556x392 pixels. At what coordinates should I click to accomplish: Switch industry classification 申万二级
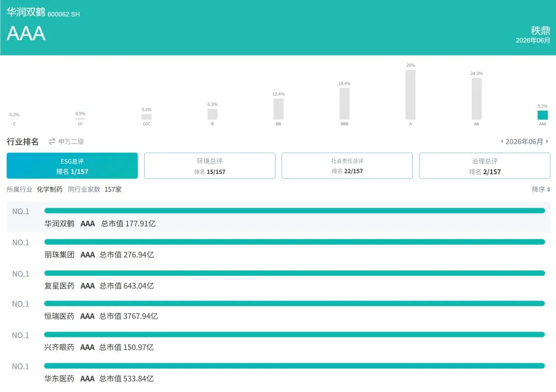pos(71,141)
